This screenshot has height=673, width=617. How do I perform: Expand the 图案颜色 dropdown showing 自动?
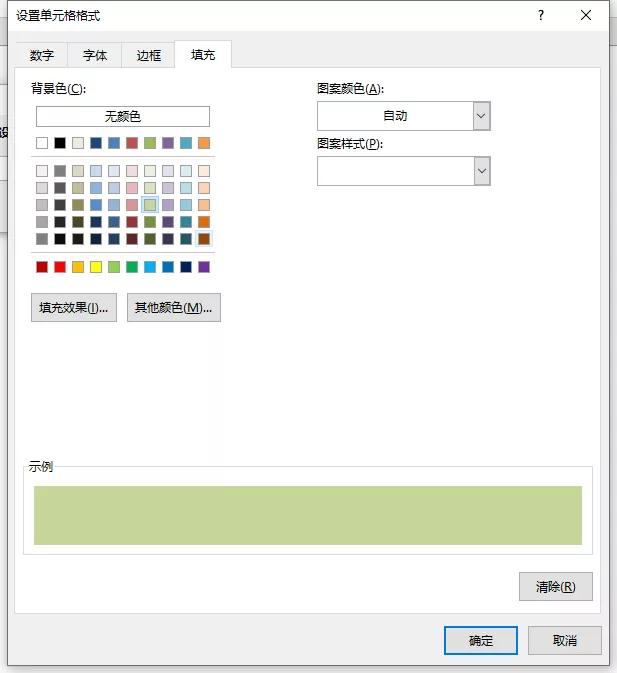click(x=481, y=116)
